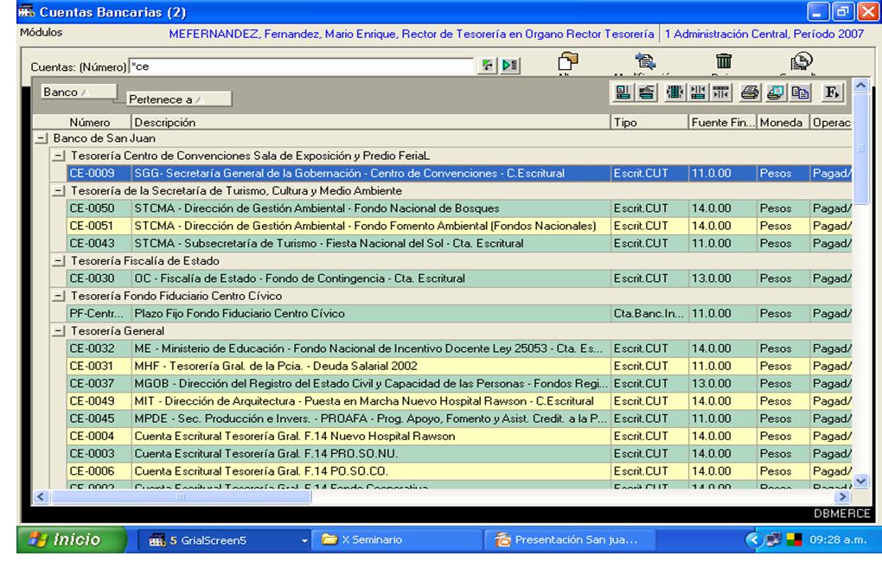Image resolution: width=882 pixels, height=588 pixels.
Task: Collapse the Tesorería Centro de Convenciones group
Action: [58, 156]
